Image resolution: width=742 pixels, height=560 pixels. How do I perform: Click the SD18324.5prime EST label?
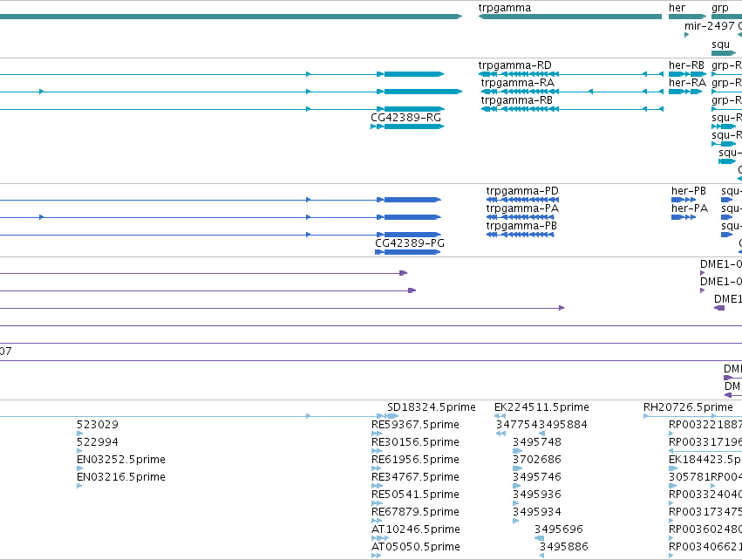click(432, 407)
